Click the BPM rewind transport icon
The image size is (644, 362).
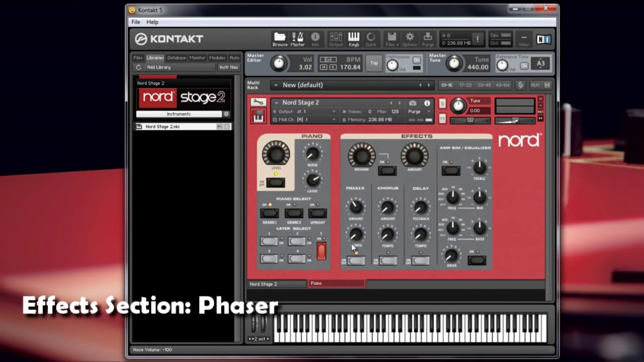click(x=325, y=67)
